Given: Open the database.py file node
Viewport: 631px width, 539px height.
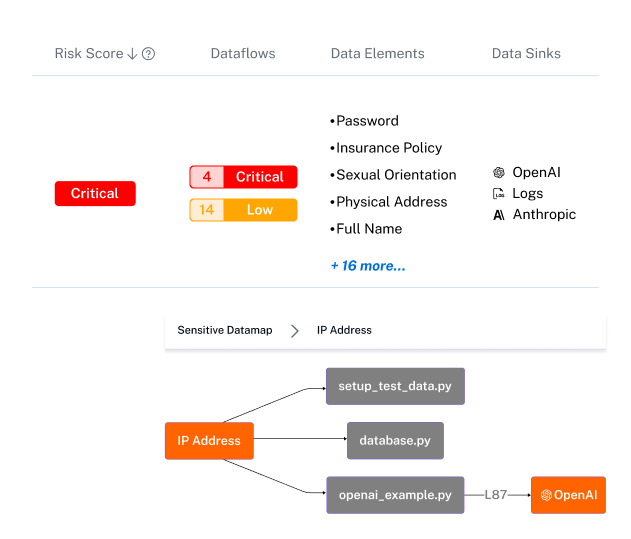Looking at the screenshot, I should tap(395, 441).
